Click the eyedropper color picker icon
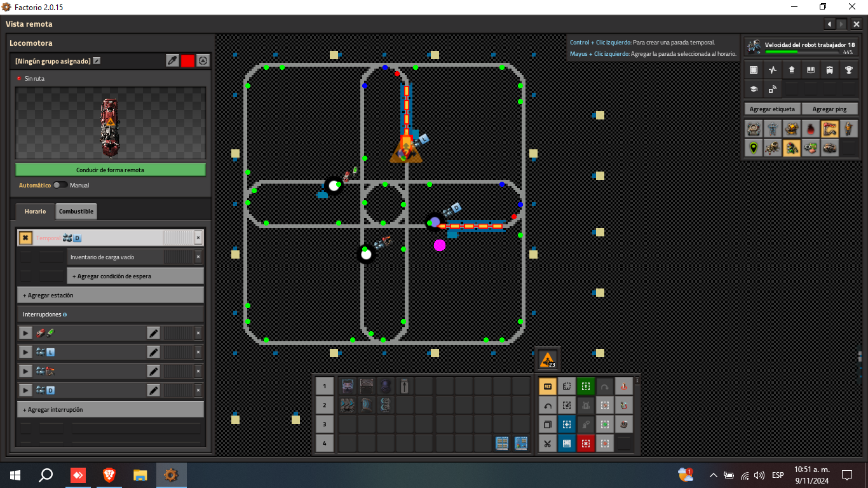Image resolution: width=868 pixels, height=488 pixels. [172, 61]
